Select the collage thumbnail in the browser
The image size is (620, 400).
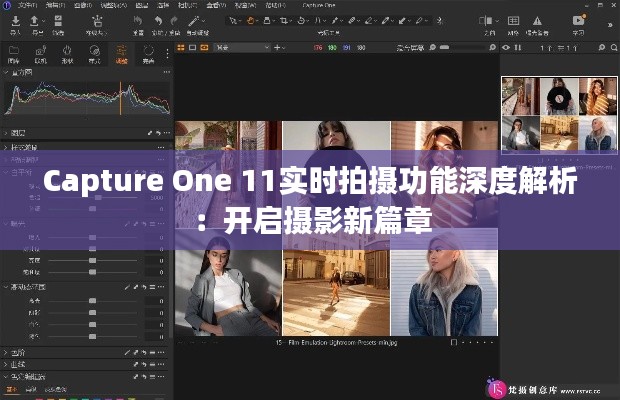pos(559,114)
